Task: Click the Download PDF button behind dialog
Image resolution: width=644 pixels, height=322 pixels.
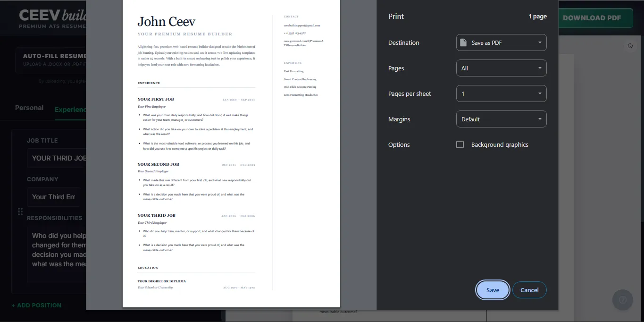Action: tap(595, 18)
